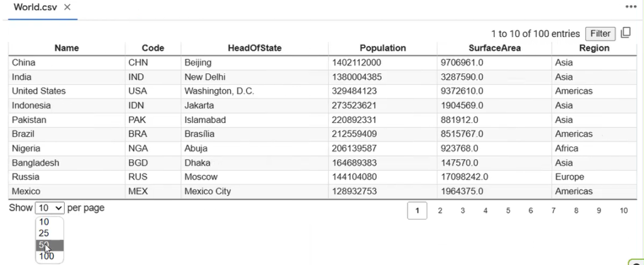Click the Africa region cell

(594, 148)
